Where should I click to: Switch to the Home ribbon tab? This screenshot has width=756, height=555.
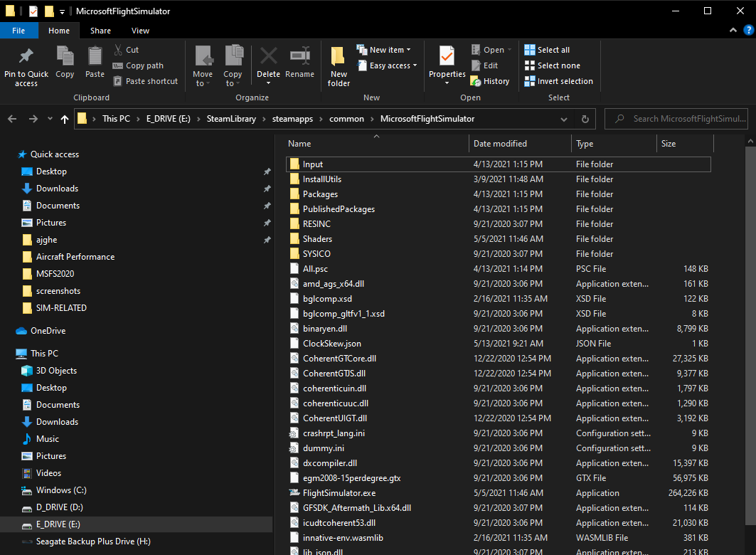(59, 31)
